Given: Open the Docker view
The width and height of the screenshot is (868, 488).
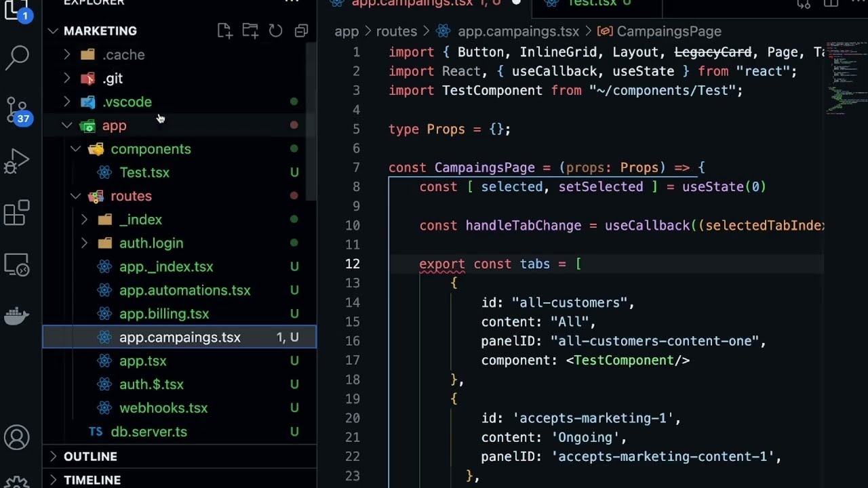Looking at the screenshot, I should (17, 316).
